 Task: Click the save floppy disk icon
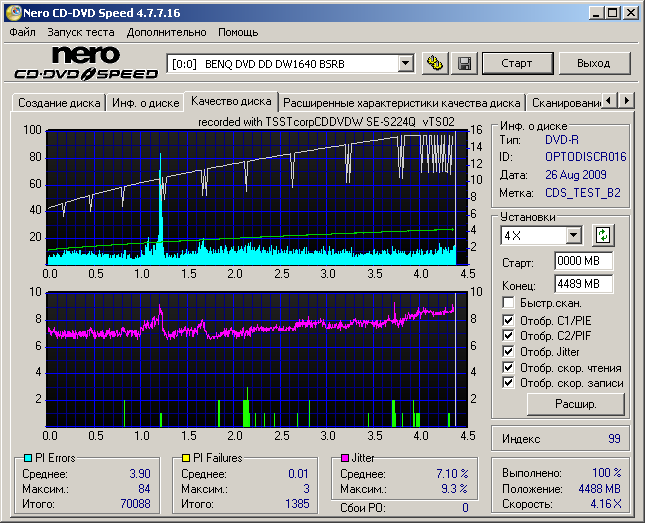coord(464,63)
